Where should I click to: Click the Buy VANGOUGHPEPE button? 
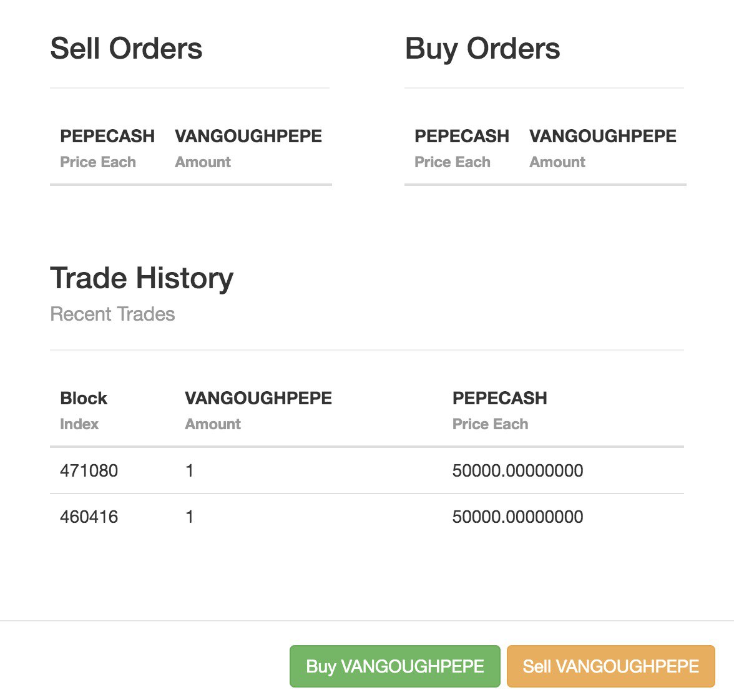click(394, 666)
